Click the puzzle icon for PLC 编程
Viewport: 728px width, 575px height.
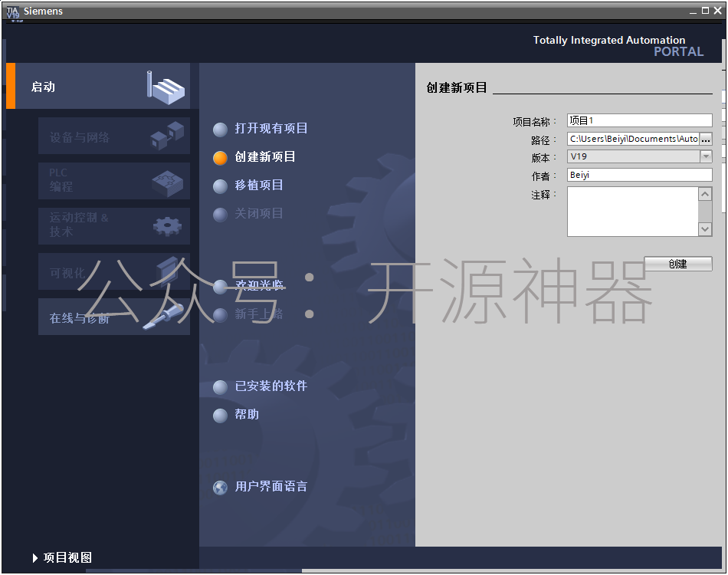click(x=167, y=183)
